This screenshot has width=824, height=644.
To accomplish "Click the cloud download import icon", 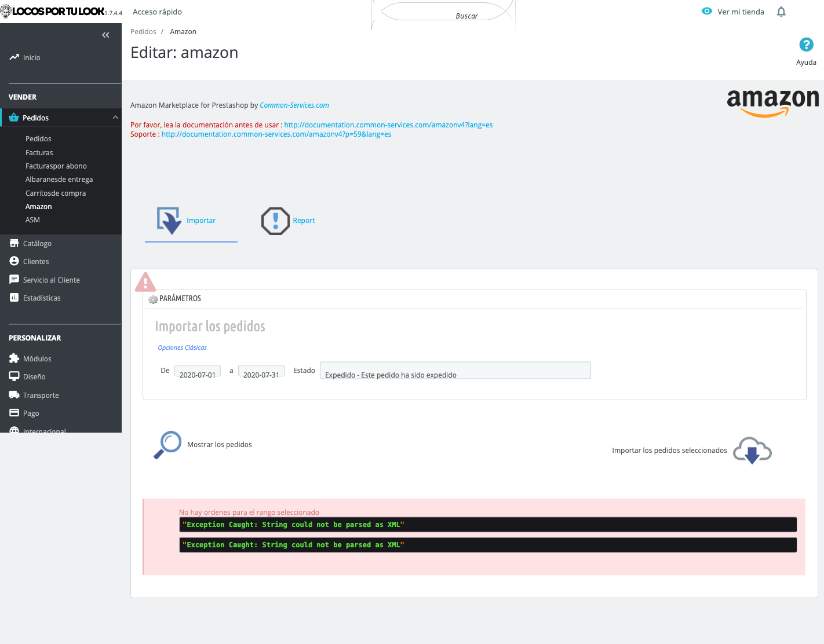I will coord(752,451).
